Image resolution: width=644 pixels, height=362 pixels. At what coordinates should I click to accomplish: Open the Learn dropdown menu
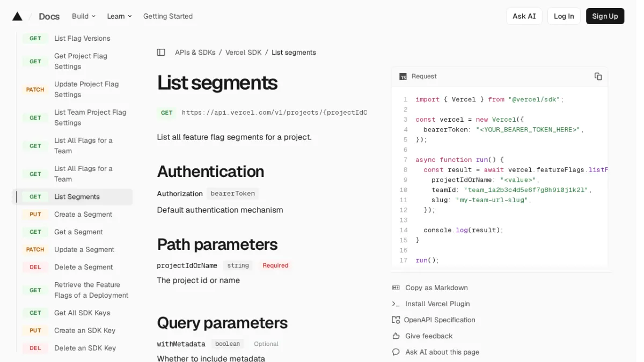[119, 16]
